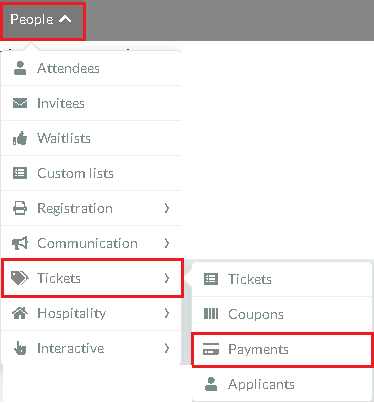Image resolution: width=374 pixels, height=403 pixels.
Task: Expand the Registration submenu chevron
Action: point(167,208)
